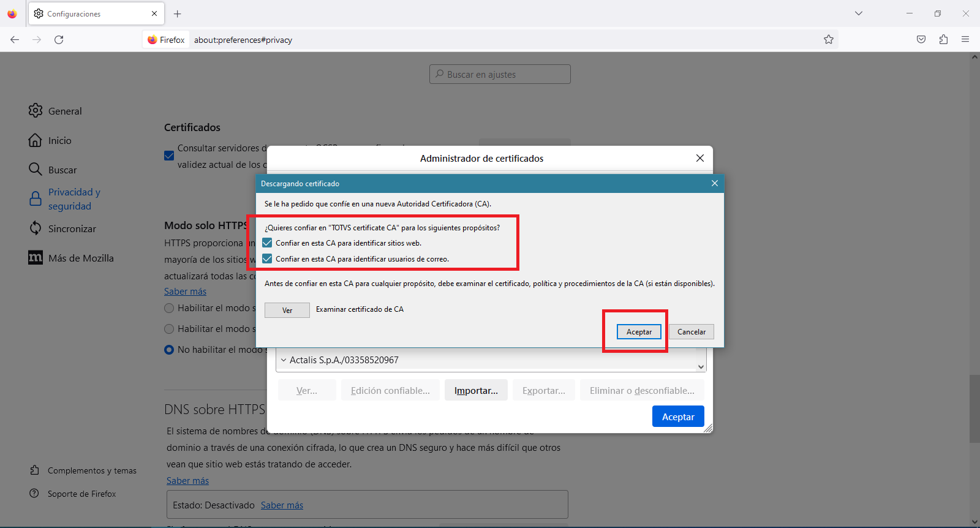Open Buscar magnifier icon in sidebar
The height and width of the screenshot is (528, 980).
[x=36, y=169]
